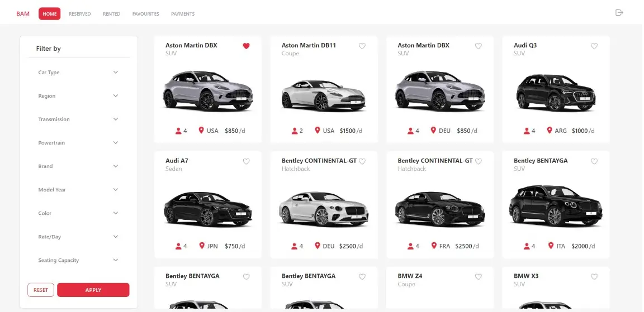Click the Aston Martin DB11 title
Screen dimensions: 644x312
309,45
